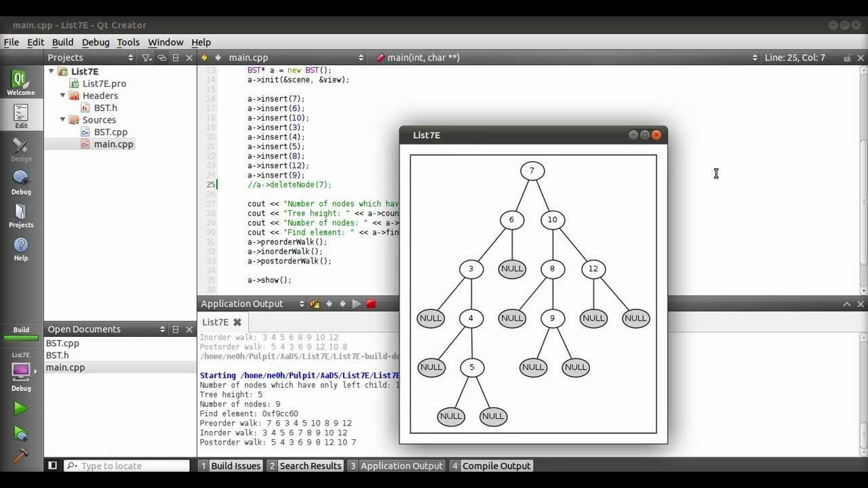Viewport: 868px width, 488px height.
Task: Stop the running application with red square
Action: click(x=371, y=304)
